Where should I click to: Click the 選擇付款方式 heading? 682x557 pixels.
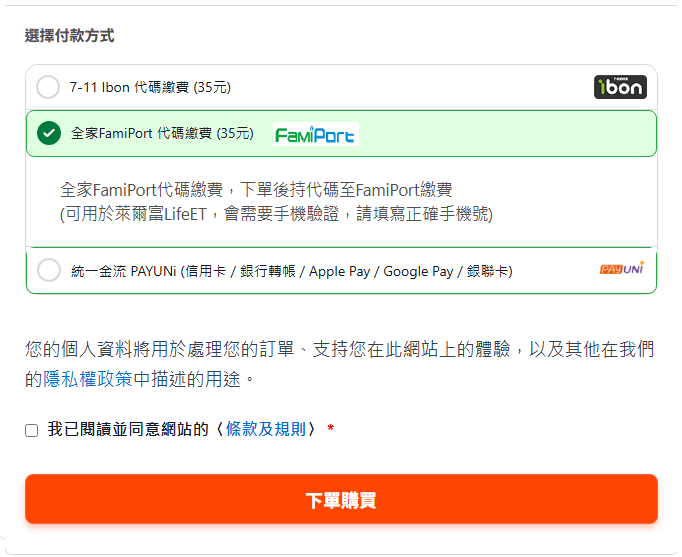(69, 36)
